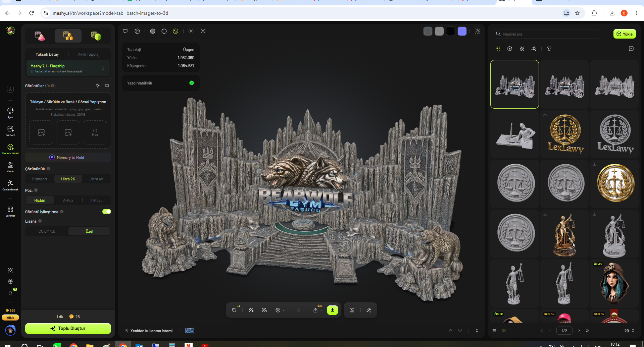Reload the page in Chrome
Viewport: 644px width, 347px height.
coord(32,13)
